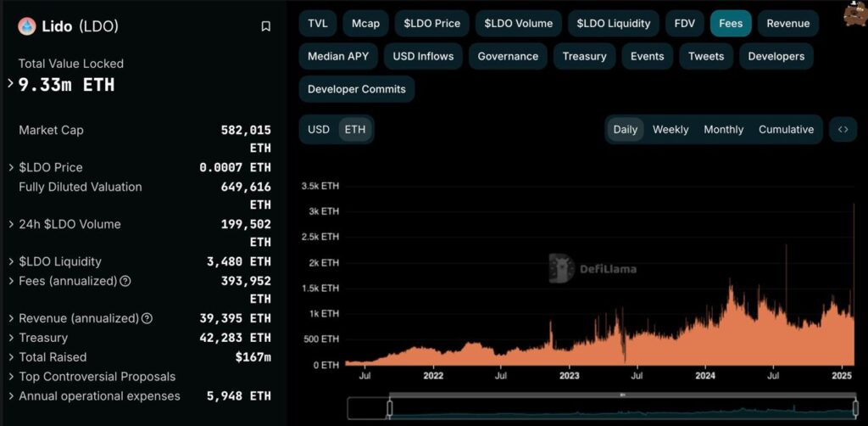Toggle the Treasury chart metric
The width and height of the screenshot is (868, 426).
click(585, 56)
